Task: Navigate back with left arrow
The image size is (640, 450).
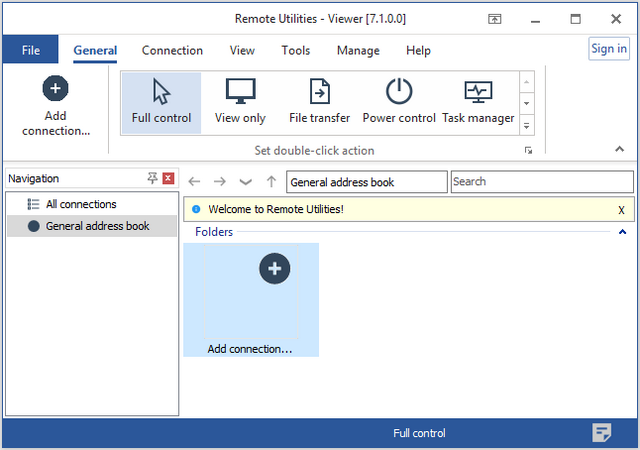Action: (195, 182)
